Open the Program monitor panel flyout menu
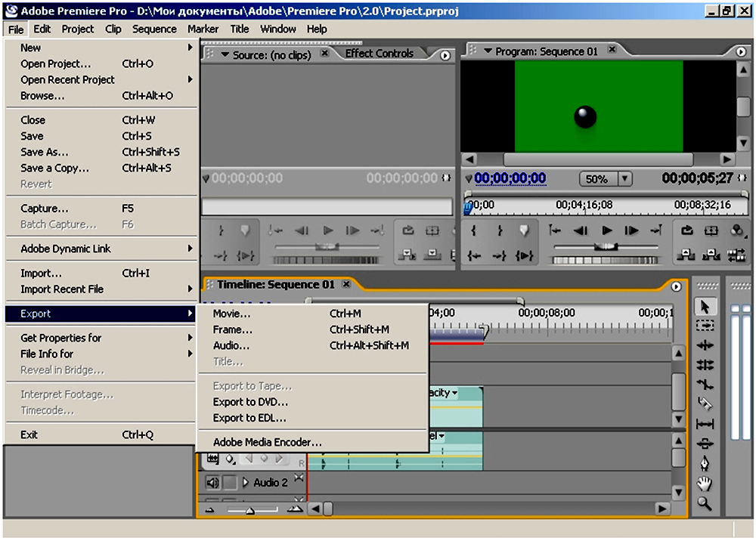The height and width of the screenshot is (541, 756). pyautogui.click(x=741, y=51)
